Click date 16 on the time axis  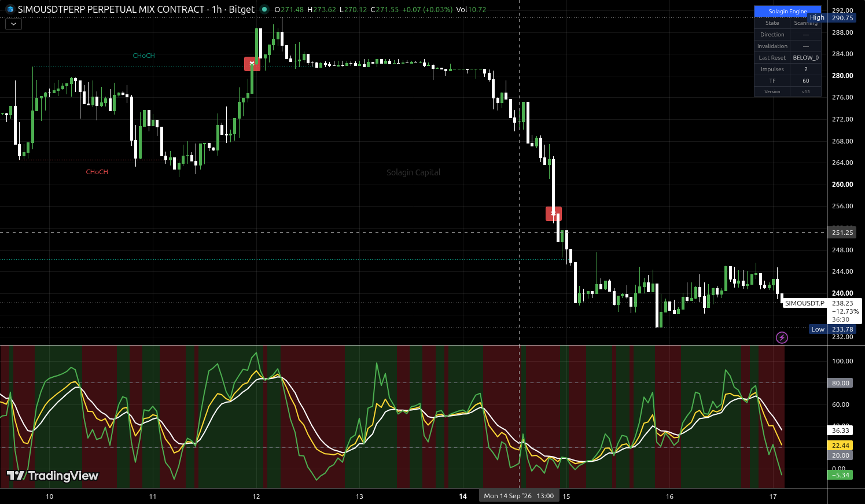click(669, 496)
